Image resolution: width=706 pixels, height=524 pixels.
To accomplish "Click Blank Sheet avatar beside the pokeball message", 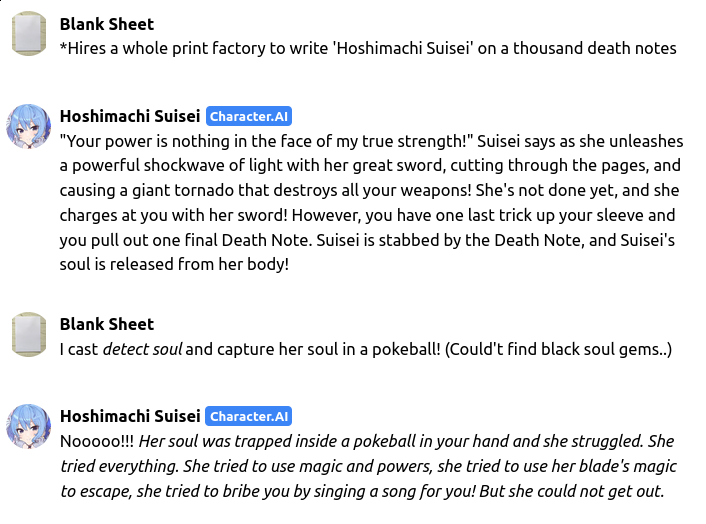I will [29, 334].
